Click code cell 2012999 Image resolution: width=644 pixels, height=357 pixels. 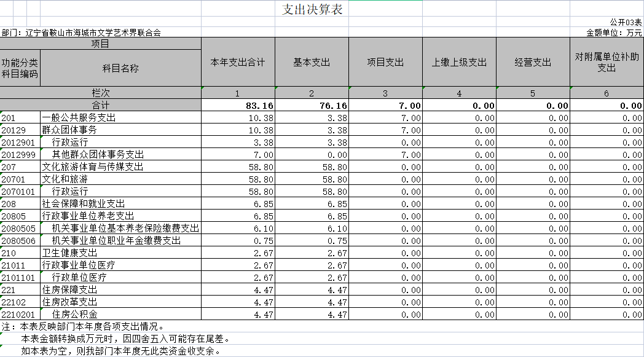tap(20, 155)
